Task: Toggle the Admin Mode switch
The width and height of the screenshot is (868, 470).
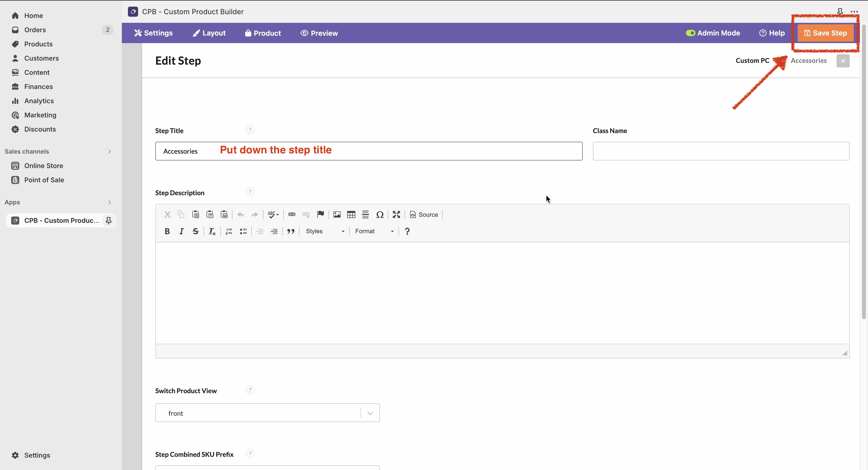Action: (x=690, y=33)
